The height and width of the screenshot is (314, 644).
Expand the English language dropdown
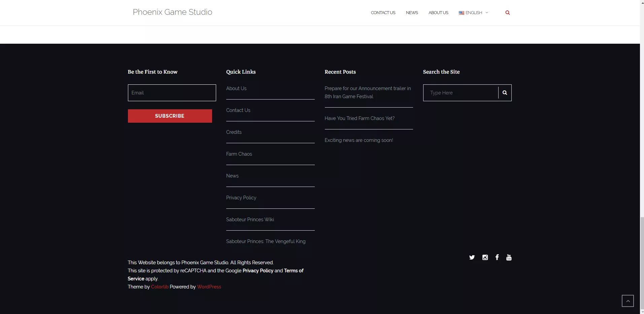coord(473,13)
